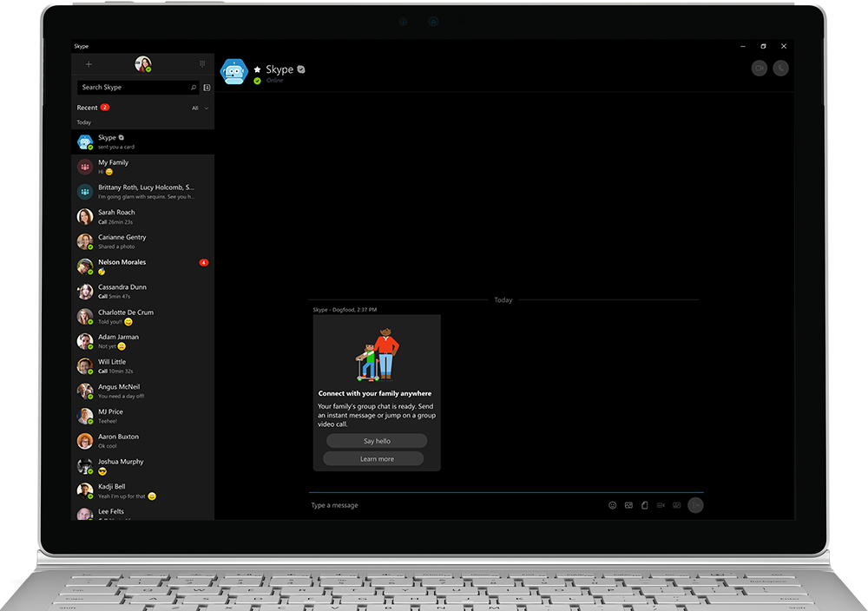
Task: Click the favorite star next to Skype title
Action: click(258, 69)
